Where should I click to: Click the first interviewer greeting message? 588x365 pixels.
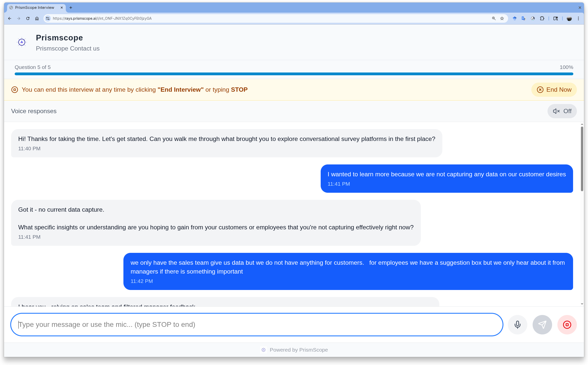tap(227, 143)
